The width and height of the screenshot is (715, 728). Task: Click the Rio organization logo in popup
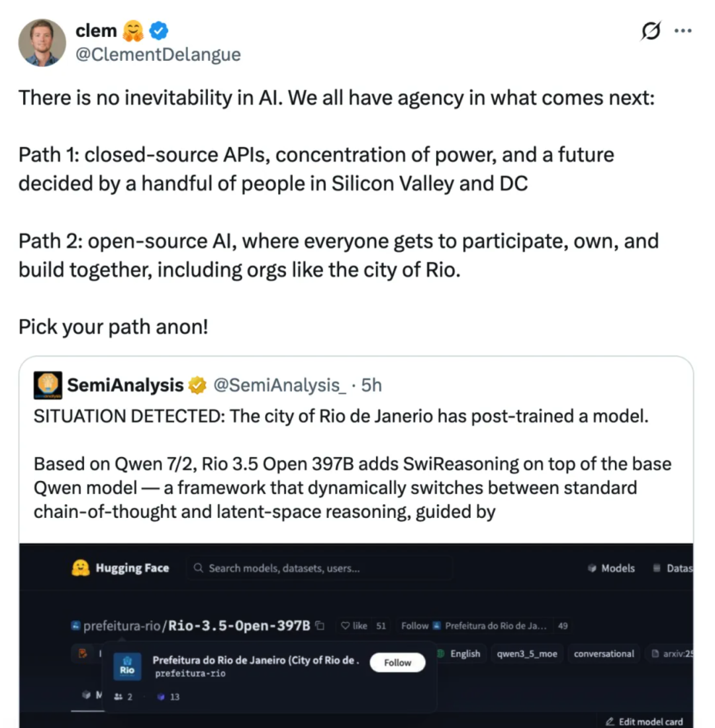pos(127,666)
